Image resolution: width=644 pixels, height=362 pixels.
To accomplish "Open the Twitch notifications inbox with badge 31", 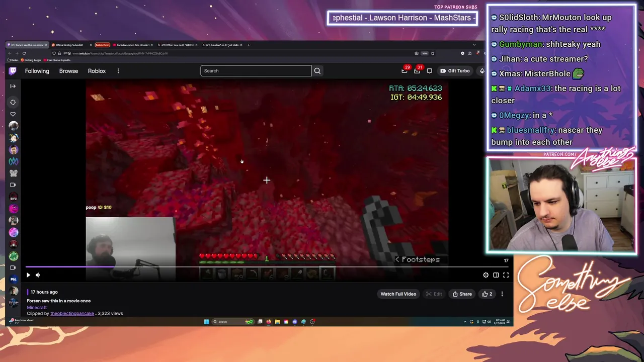I will click(x=417, y=71).
